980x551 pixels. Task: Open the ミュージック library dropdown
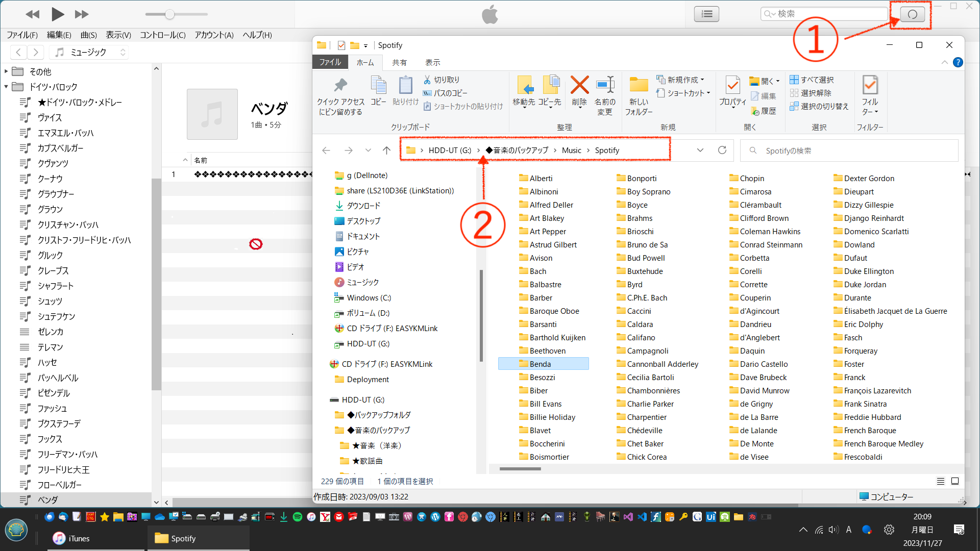89,52
